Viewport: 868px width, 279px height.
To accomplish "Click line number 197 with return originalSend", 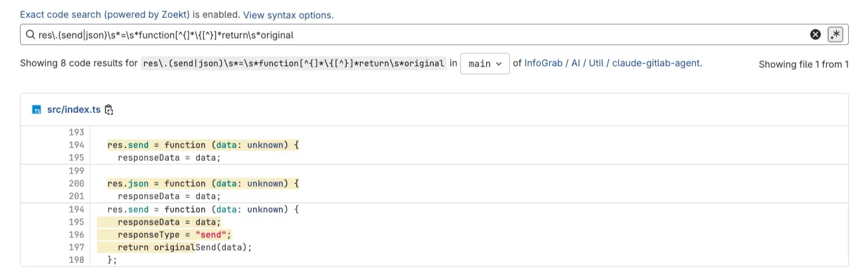I will 76,247.
